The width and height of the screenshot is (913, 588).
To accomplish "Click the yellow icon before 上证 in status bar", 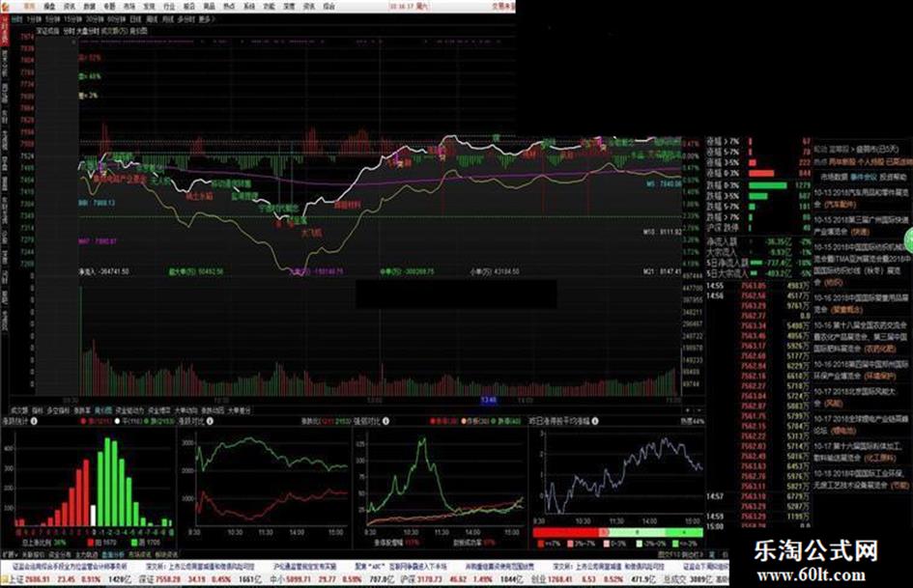I will click(5, 579).
